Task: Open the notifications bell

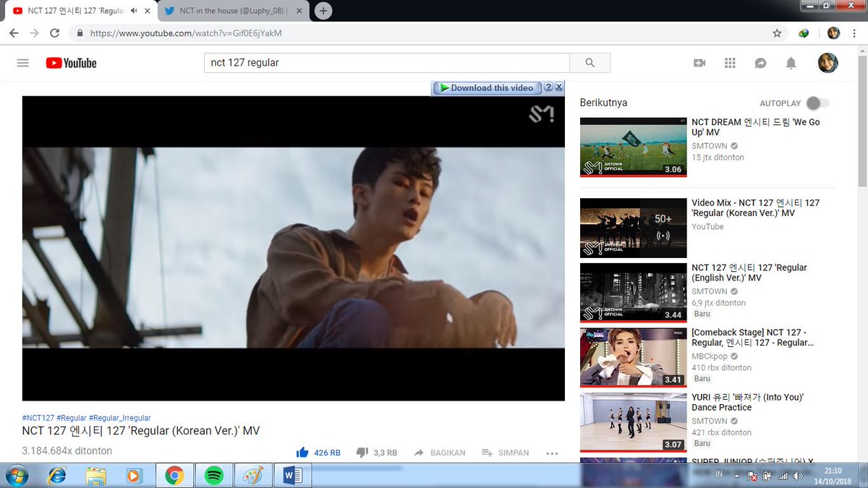Action: coord(791,63)
